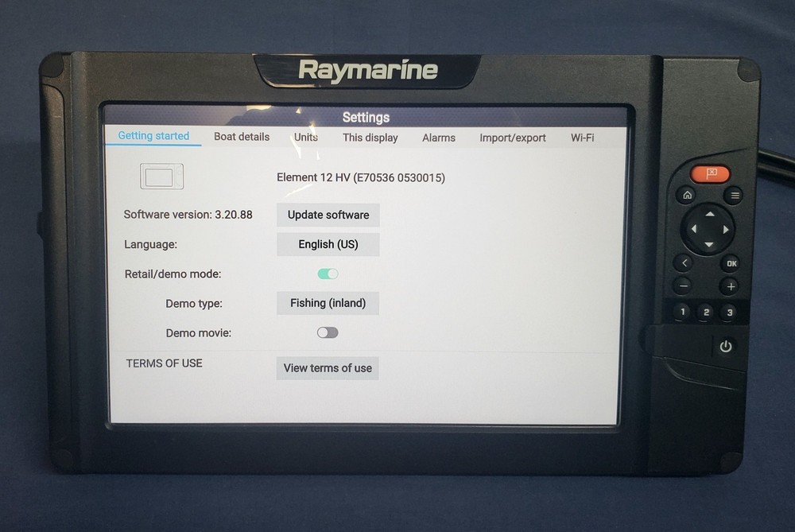
Task: Tap quick-launch key 1
Action: tap(682, 312)
